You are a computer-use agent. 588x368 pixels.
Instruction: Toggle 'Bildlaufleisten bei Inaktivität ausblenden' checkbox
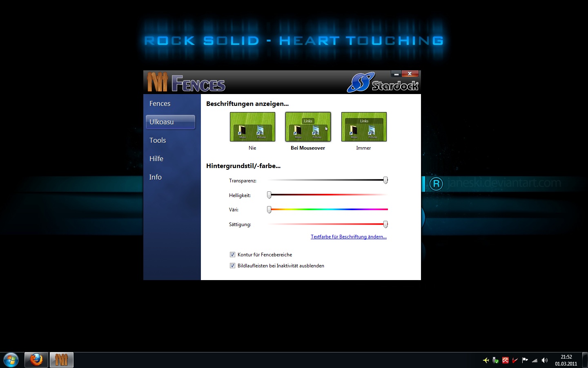232,265
